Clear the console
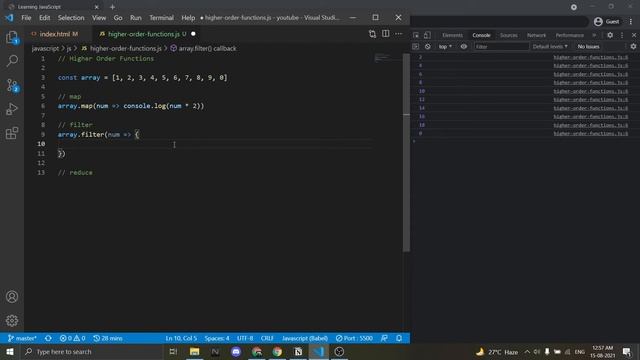The height and width of the screenshot is (360, 640). [x=427, y=47]
